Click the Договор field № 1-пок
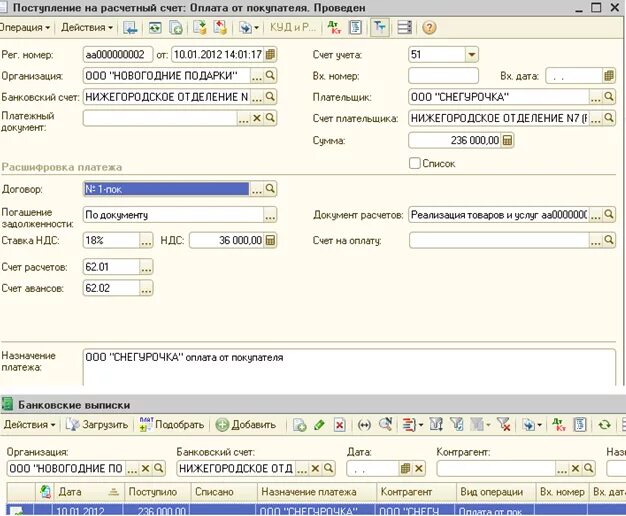The image size is (626, 516). point(166,189)
